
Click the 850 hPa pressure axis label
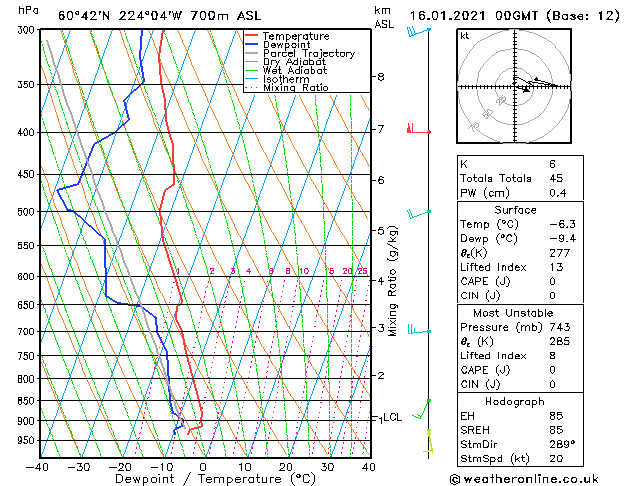(28, 401)
